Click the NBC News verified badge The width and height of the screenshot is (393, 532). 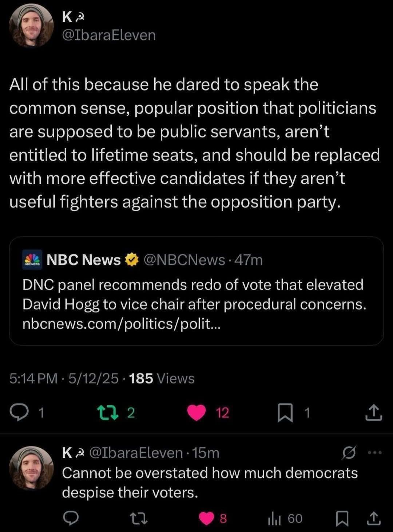point(132,260)
